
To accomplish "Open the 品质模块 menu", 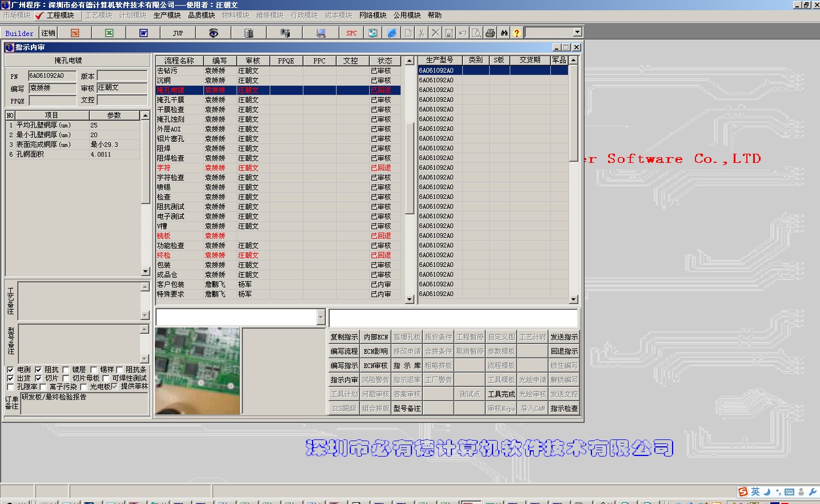I will tap(201, 15).
